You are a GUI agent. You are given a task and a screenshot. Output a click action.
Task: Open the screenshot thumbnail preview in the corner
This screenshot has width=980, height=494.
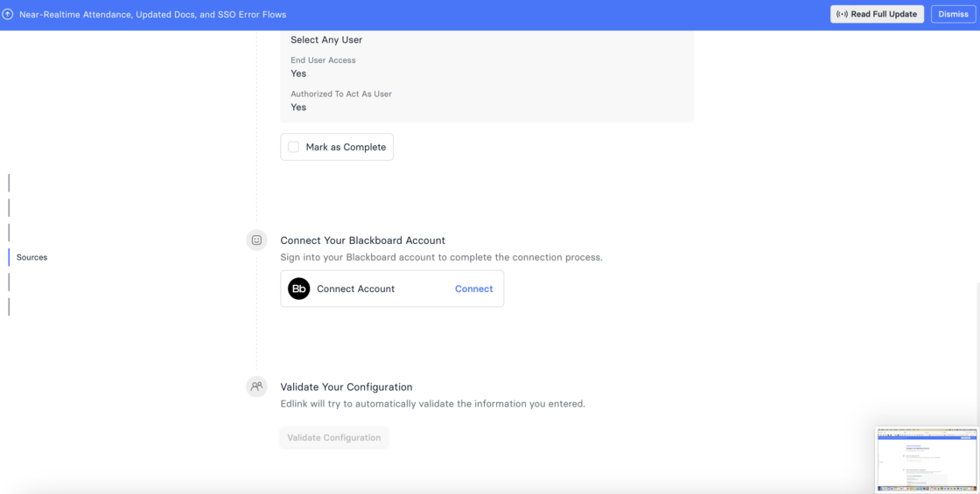point(927,459)
